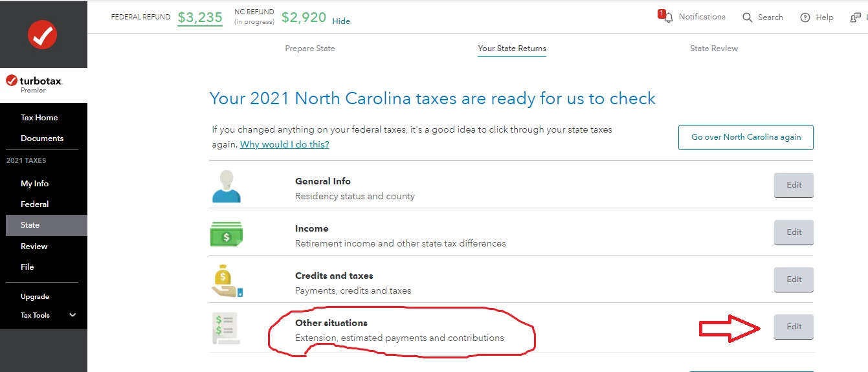Click the red TurboTax checkmark logo
This screenshot has width=868, height=372.
(43, 34)
